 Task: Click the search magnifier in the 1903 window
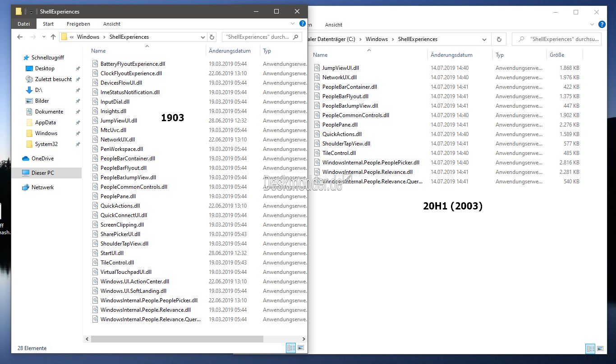[x=296, y=37]
